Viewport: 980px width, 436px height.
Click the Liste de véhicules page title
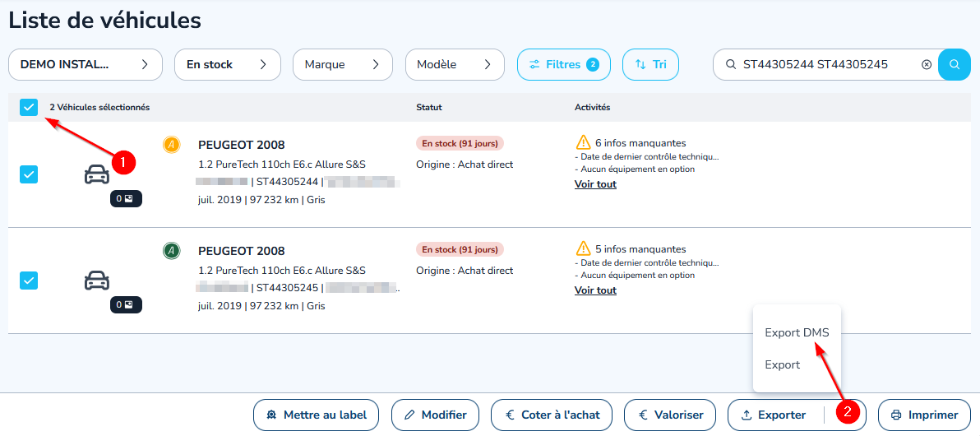[x=105, y=20]
